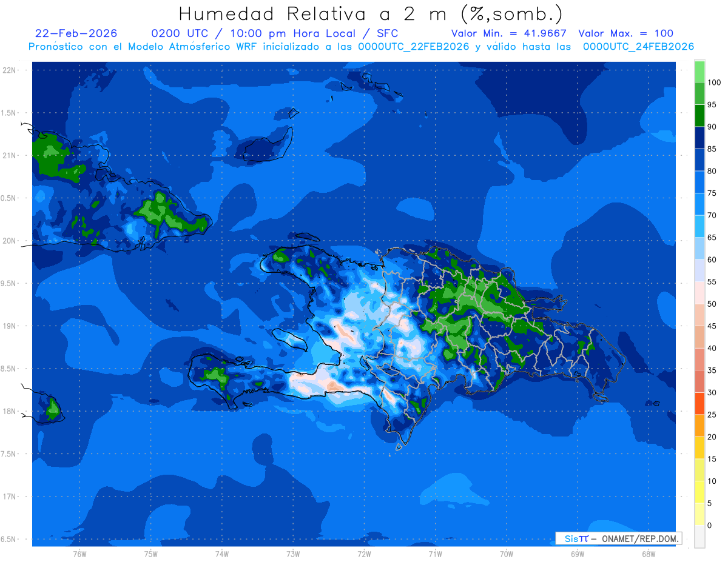Click the legend scale value "100"
Screen dimensions: 728x562
click(713, 82)
